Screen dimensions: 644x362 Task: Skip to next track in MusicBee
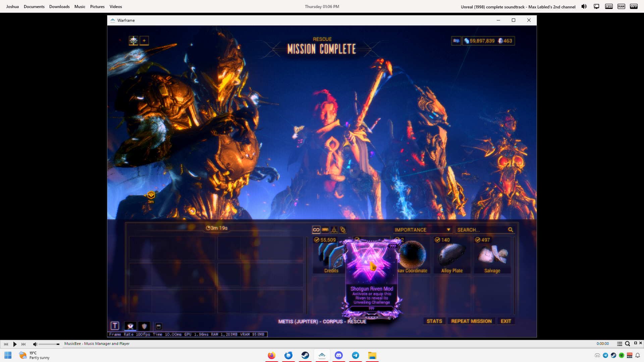tap(23, 344)
